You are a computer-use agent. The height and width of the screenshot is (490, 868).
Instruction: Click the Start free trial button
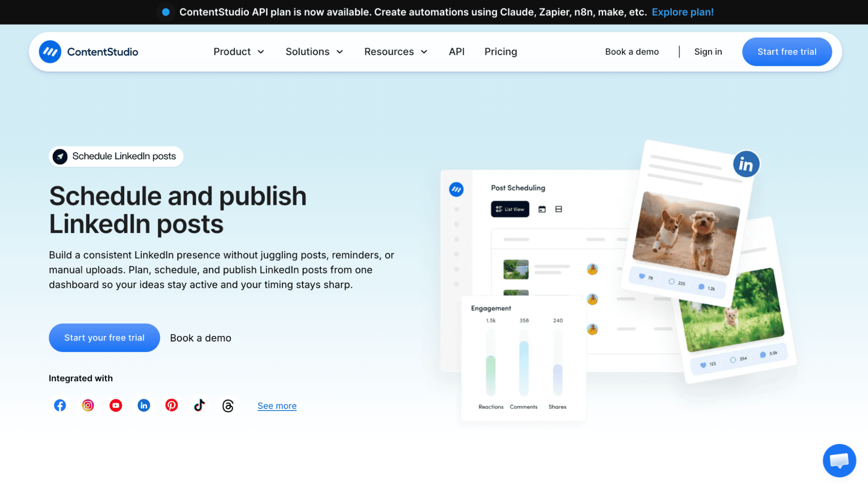(x=787, y=52)
